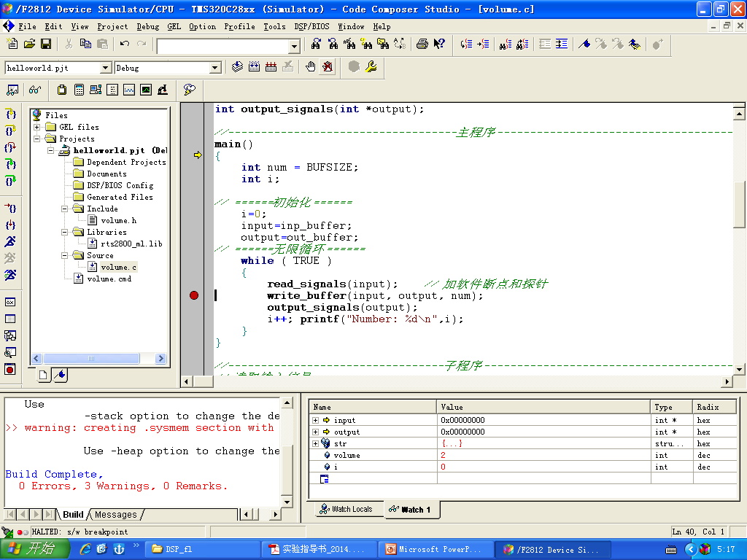Select volume.cmd in the project tree
The width and height of the screenshot is (747, 560).
pos(109,279)
